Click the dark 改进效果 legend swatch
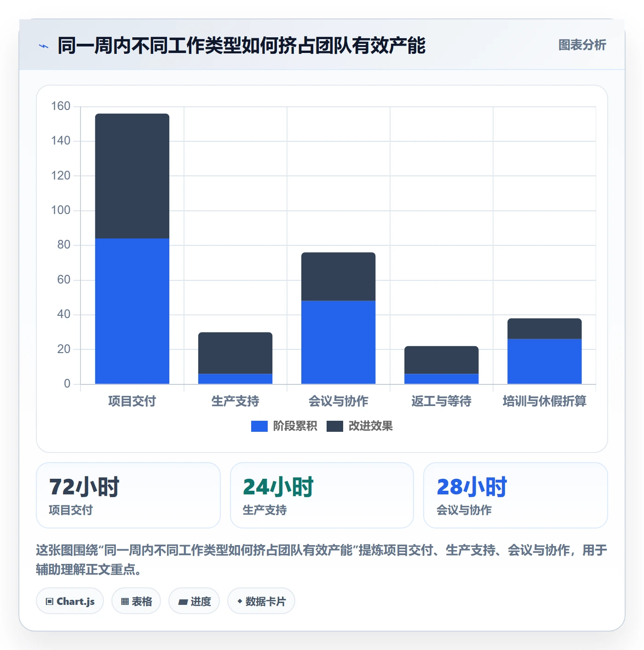This screenshot has height=650, width=644. (x=334, y=426)
